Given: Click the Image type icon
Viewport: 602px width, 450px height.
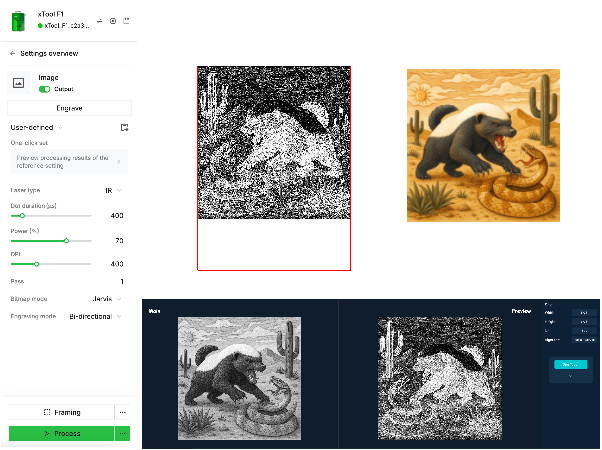Looking at the screenshot, I should (18, 84).
